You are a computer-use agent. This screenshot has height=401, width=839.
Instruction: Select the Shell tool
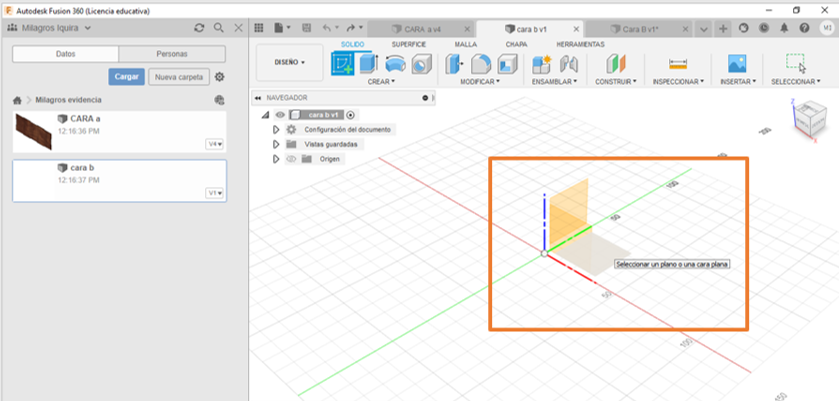coord(507,64)
